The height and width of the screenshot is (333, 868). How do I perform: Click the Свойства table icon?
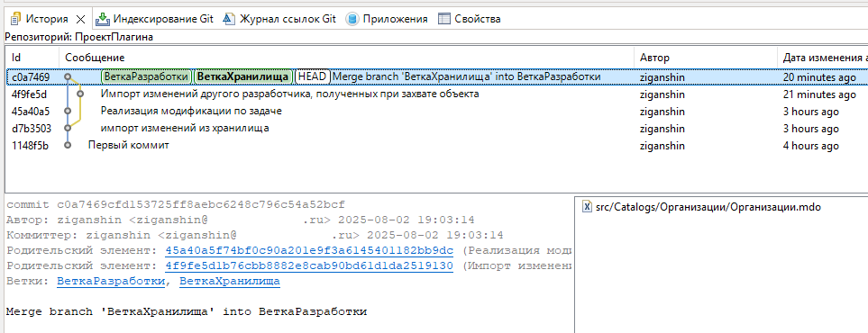coord(444,20)
